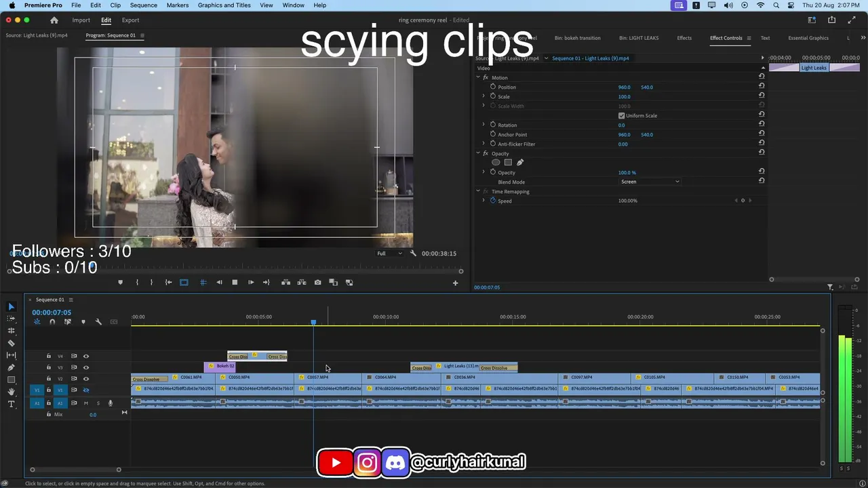The width and height of the screenshot is (868, 488).
Task: Reset the Blend Mode parameter
Action: click(762, 182)
